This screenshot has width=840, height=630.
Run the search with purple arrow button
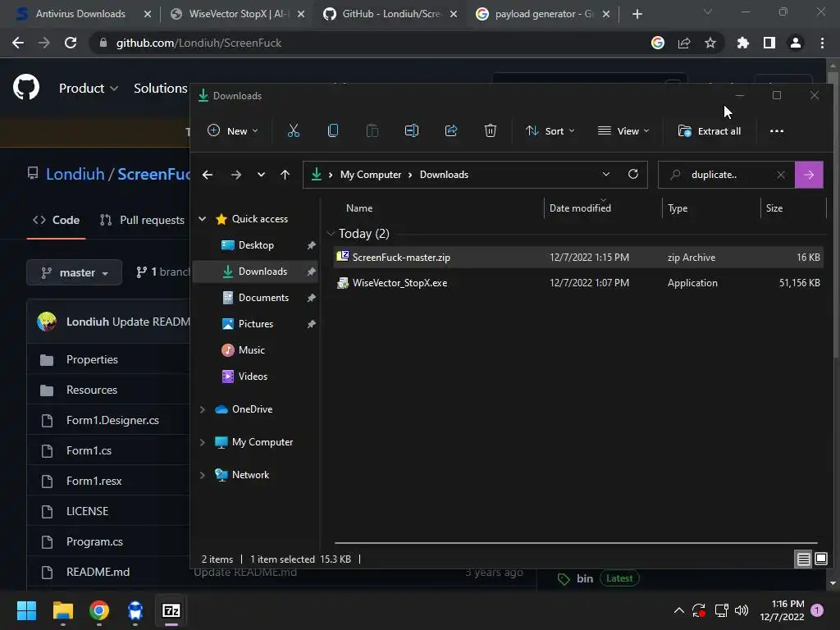coord(809,175)
